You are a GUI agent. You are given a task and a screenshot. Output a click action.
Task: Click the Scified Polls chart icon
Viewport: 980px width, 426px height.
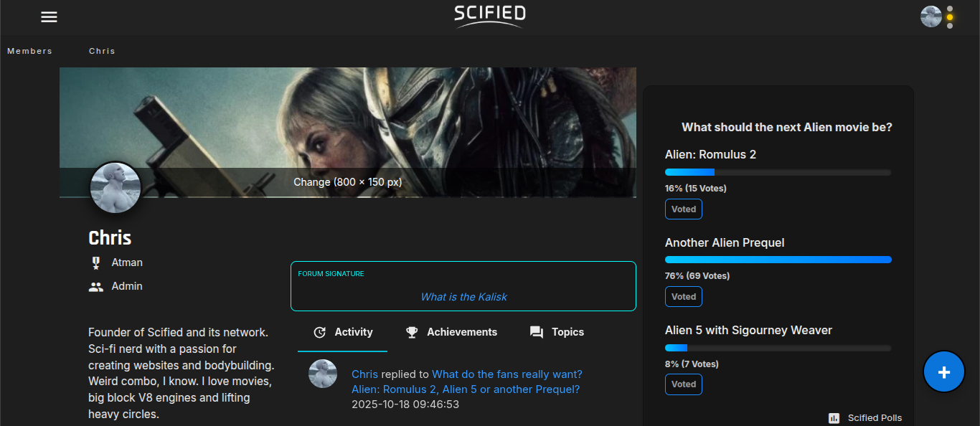[x=834, y=418]
